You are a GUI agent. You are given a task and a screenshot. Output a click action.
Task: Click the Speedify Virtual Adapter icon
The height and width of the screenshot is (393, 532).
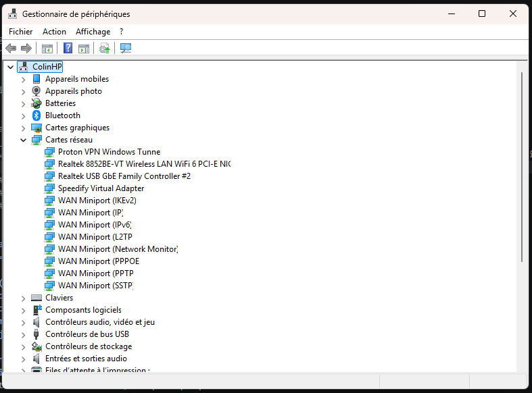[49, 188]
